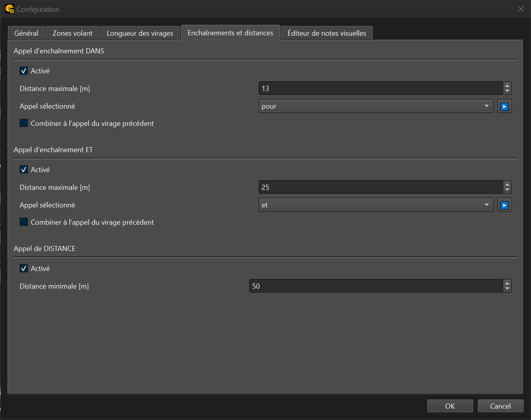Expand the 'et' call selection dropdown
Viewport: 531px width, 420px height.
[x=376, y=205]
